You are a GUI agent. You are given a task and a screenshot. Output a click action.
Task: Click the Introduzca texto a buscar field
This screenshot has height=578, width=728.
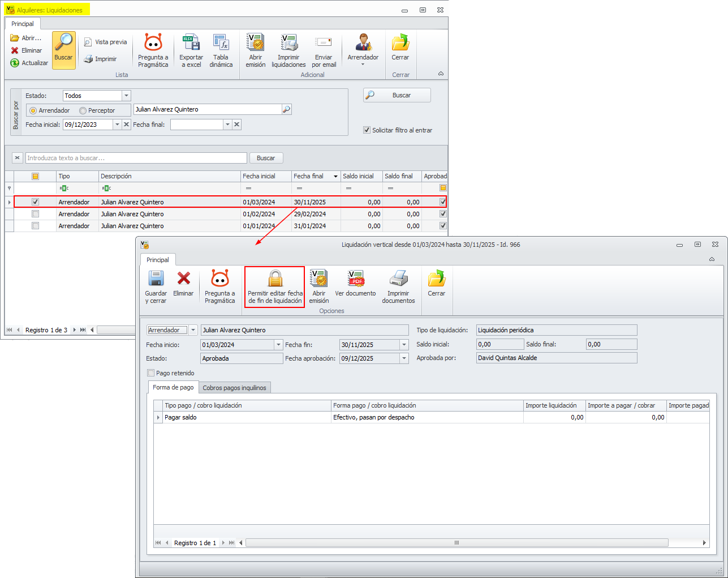136,158
